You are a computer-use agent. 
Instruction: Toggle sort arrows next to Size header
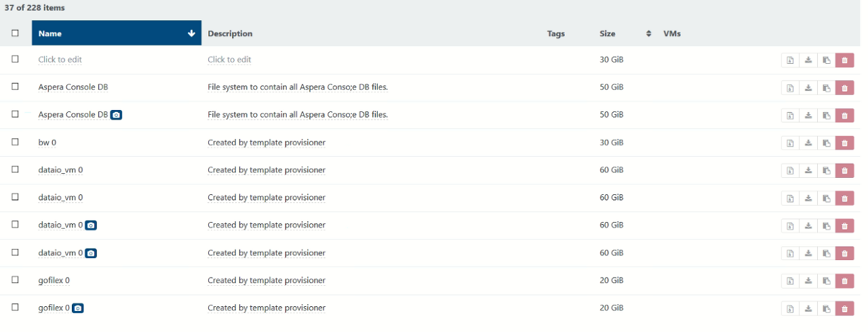point(648,33)
